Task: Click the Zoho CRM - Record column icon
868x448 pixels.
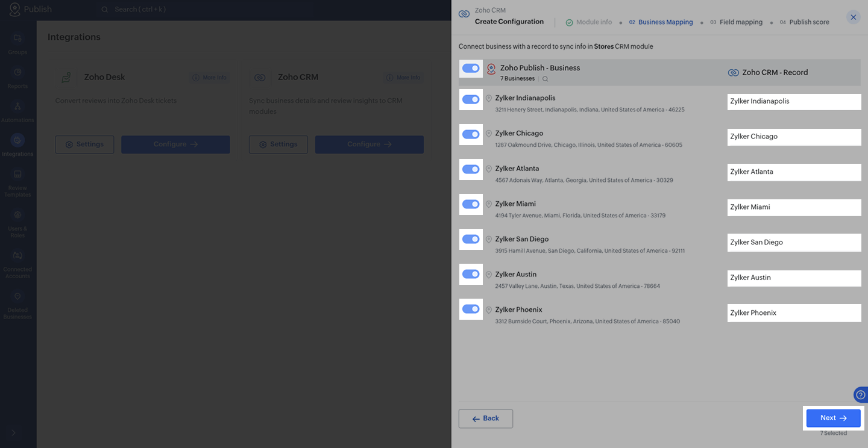Action: click(x=734, y=73)
